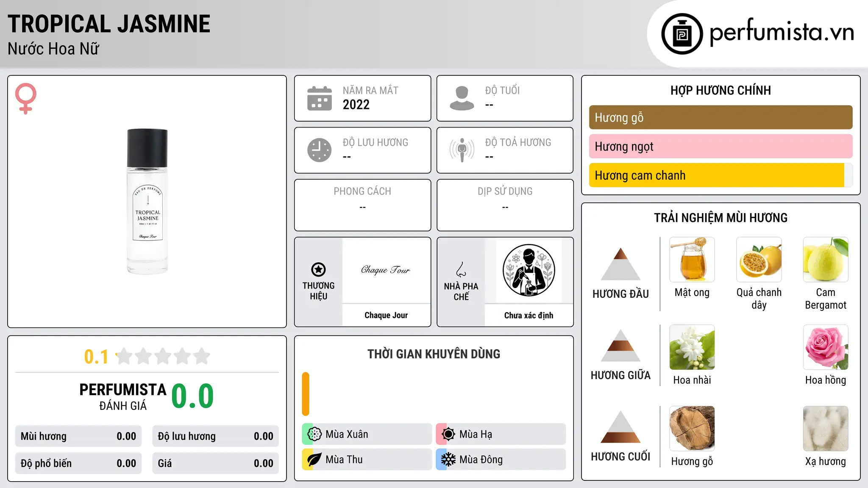Click the Tropical Jasmine bottle image
This screenshot has height=488, width=868.
[147, 201]
